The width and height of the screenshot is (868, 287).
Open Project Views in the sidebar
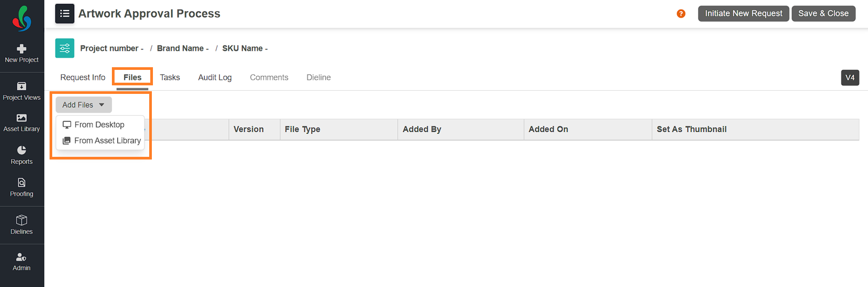point(22,91)
